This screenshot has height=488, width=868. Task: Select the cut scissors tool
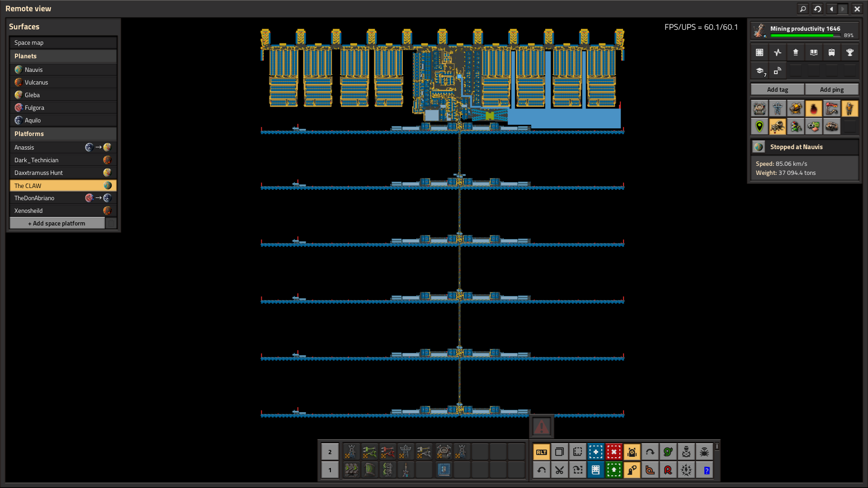560,470
